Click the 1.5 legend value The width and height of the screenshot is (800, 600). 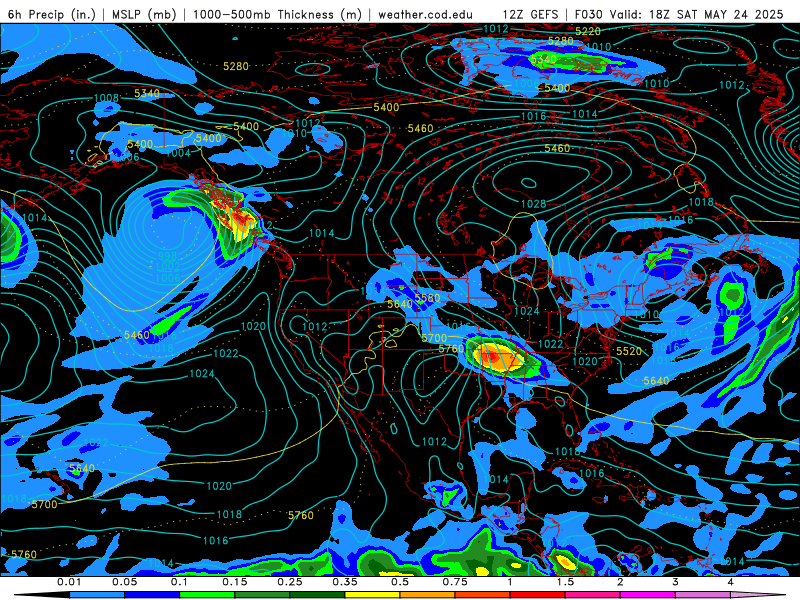coord(565,582)
